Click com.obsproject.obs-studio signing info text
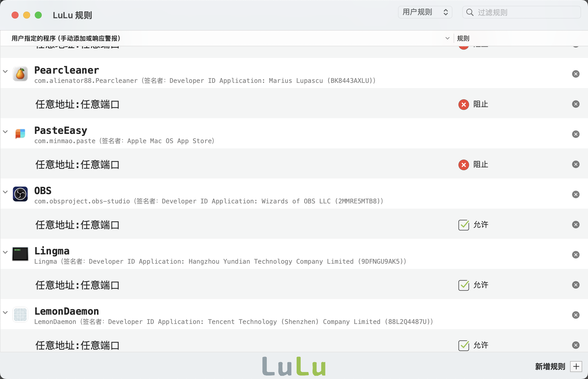This screenshot has height=379, width=588. pos(209,201)
